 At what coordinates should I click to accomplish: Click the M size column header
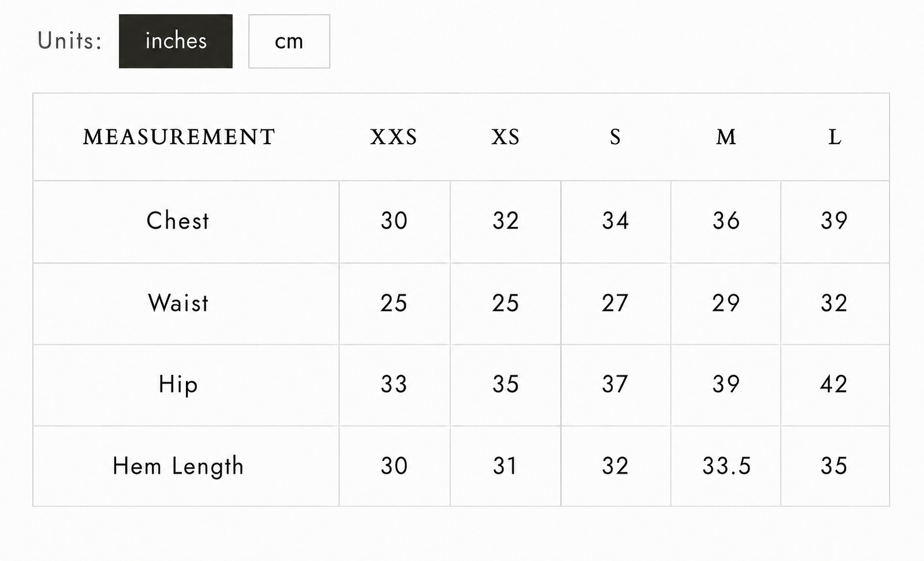pyautogui.click(x=726, y=137)
